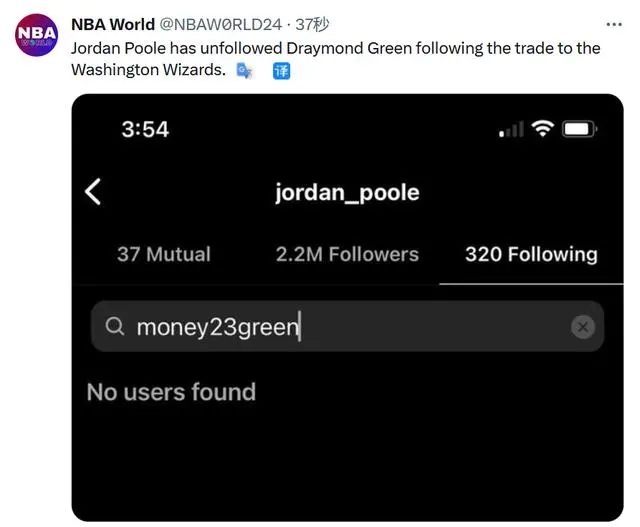
Task: Tap the battery status icon
Action: coord(579,129)
